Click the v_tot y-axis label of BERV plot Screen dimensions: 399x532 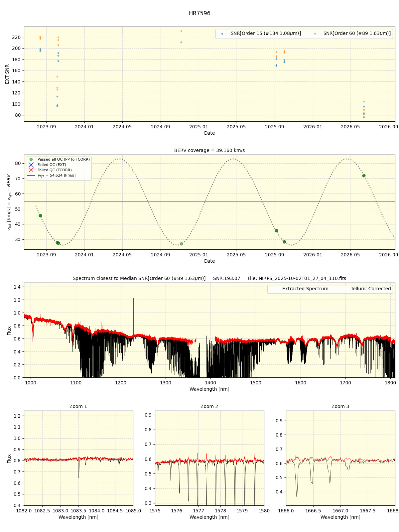(x=9, y=202)
